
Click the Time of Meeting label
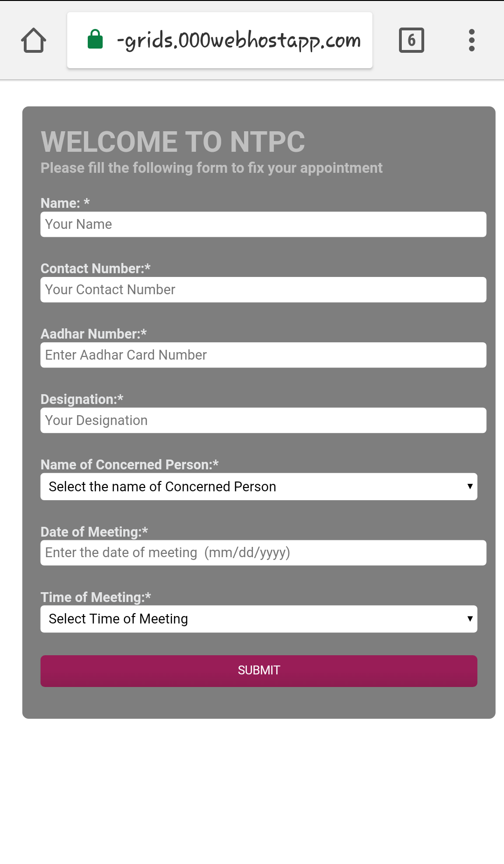(x=96, y=597)
